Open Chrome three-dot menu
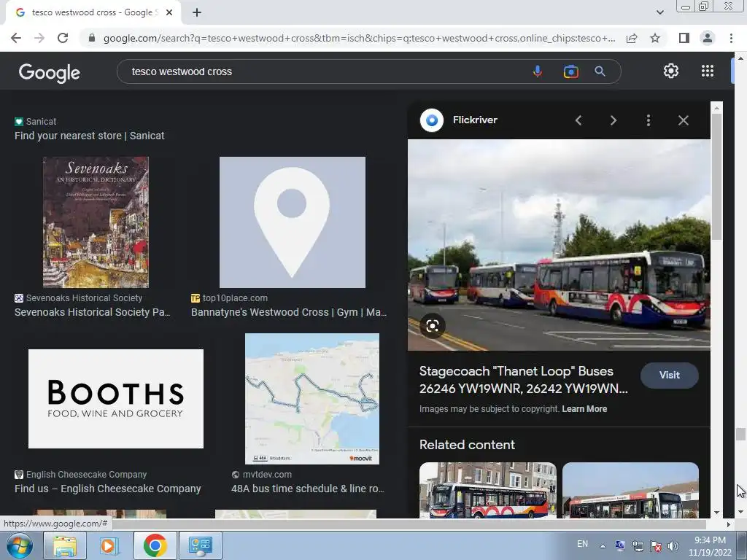Viewport: 747px width, 560px height. point(731,38)
